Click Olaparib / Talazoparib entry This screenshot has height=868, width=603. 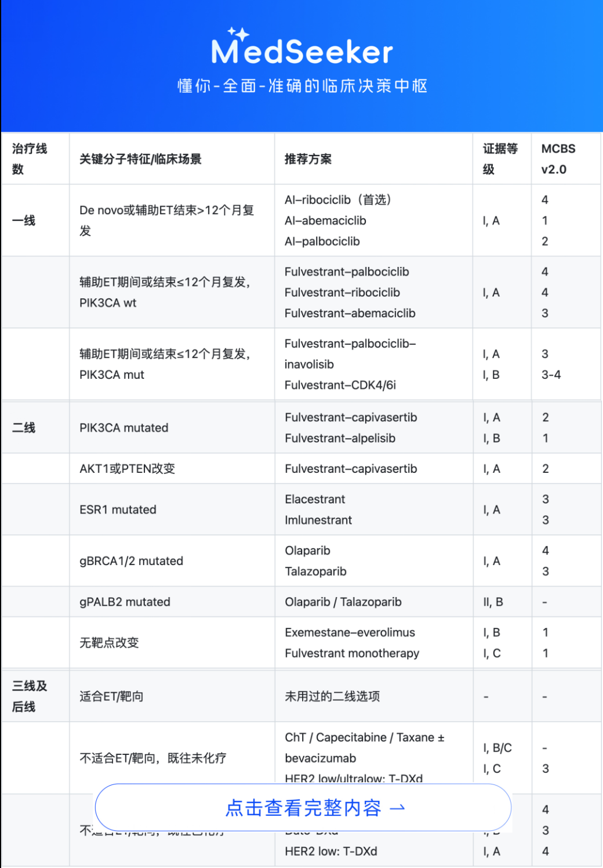coord(343,602)
